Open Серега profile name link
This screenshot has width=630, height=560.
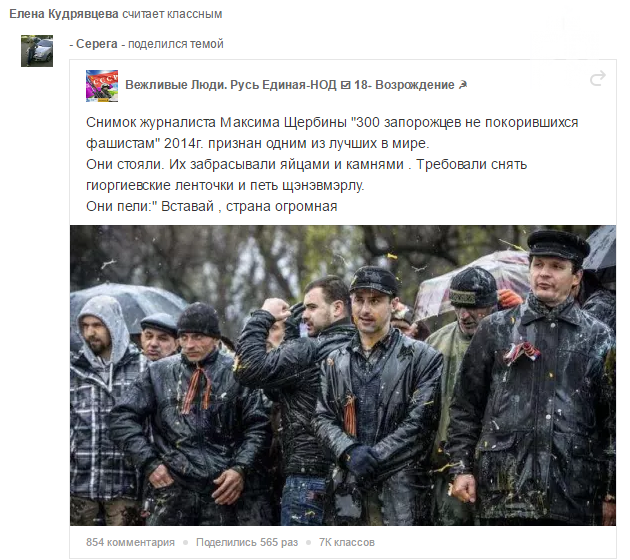96,44
